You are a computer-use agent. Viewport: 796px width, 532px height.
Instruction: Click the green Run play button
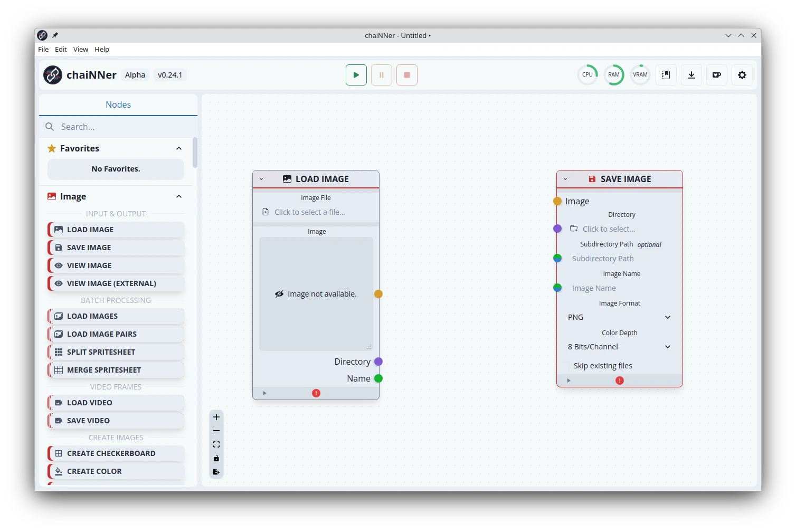pyautogui.click(x=356, y=75)
